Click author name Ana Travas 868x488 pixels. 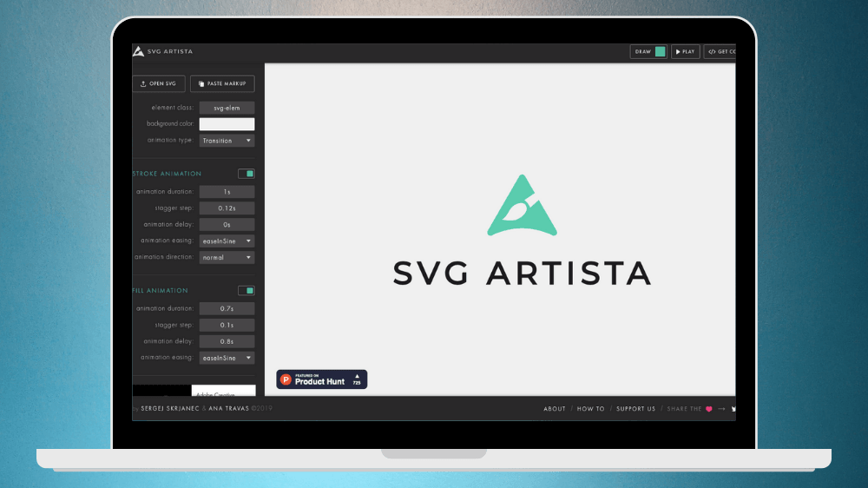click(x=228, y=409)
